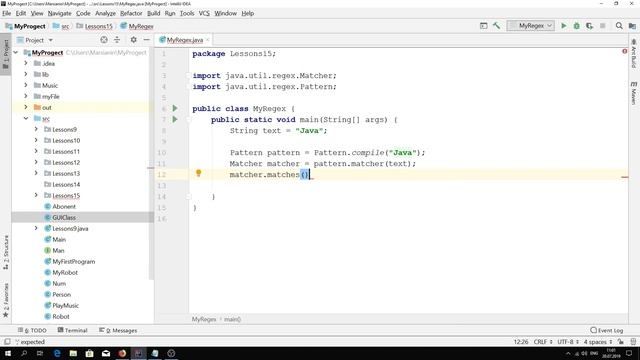The image size is (640, 360).
Task: Toggle the 2: Structure side tool window
Action: pyautogui.click(x=6, y=252)
